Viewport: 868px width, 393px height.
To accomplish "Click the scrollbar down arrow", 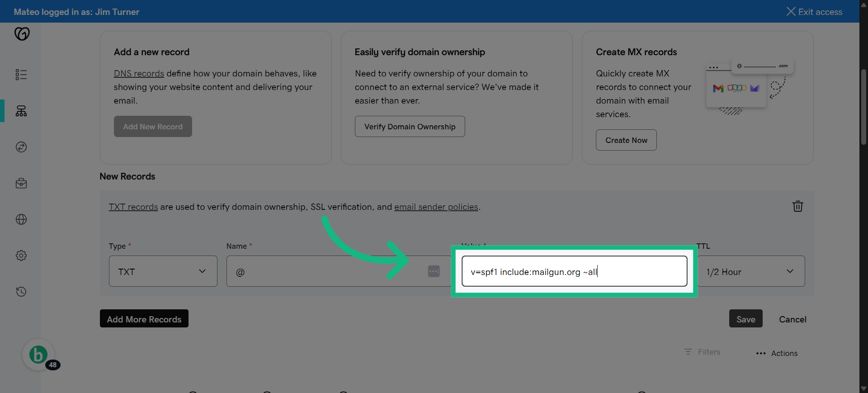I will pos(863,388).
